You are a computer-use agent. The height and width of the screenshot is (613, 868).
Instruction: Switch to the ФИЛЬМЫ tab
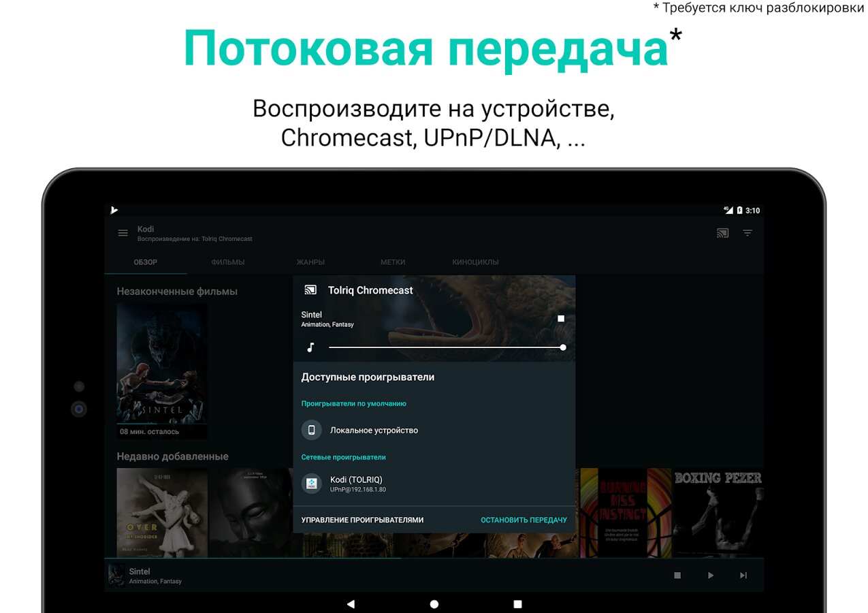[x=228, y=262]
